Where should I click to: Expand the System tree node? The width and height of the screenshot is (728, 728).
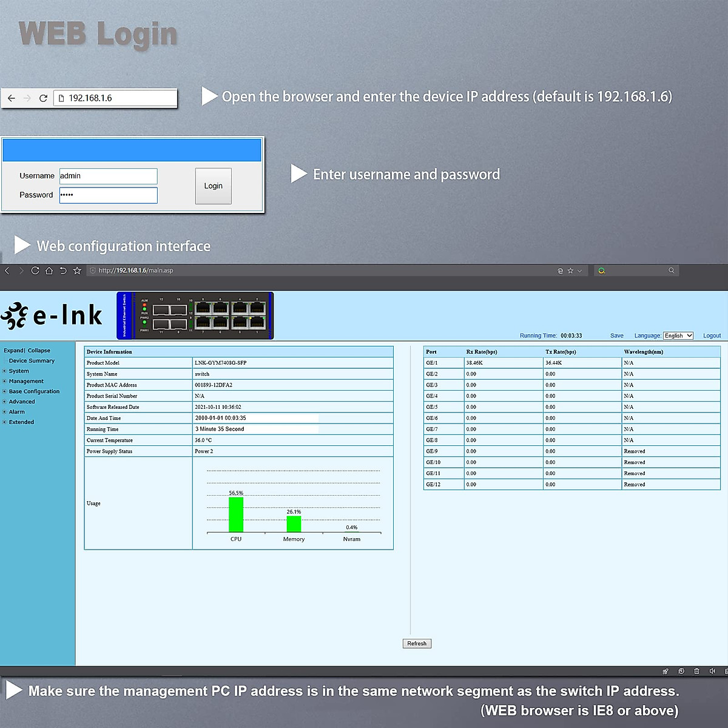tap(5, 371)
